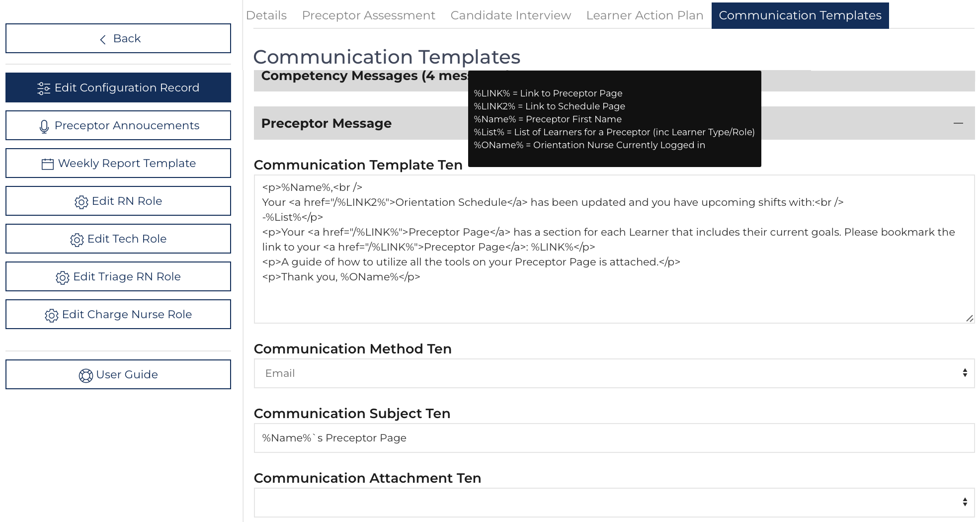The width and height of the screenshot is (980, 522).
Task: Open the Edit Tech Role page
Action: pyautogui.click(x=118, y=239)
